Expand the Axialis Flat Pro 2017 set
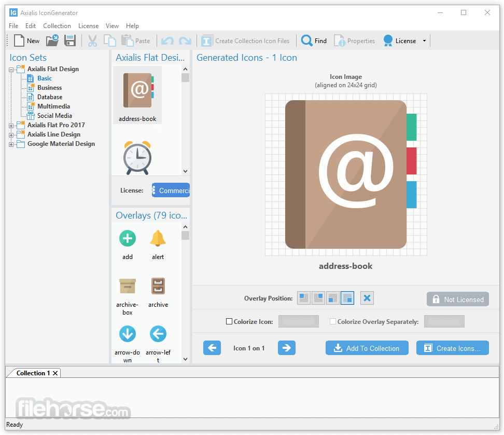The image size is (504, 435). [x=11, y=125]
